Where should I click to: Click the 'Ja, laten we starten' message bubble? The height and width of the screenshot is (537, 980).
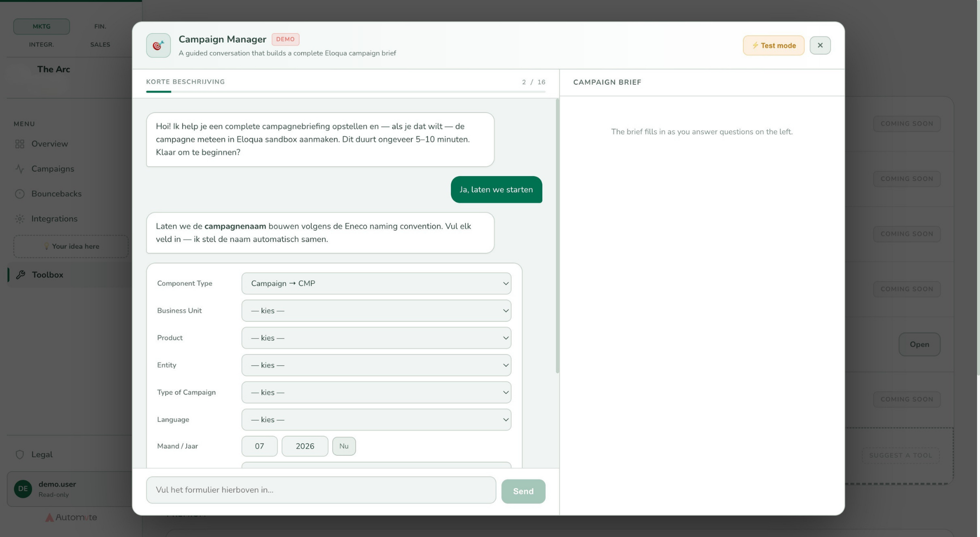click(x=496, y=190)
